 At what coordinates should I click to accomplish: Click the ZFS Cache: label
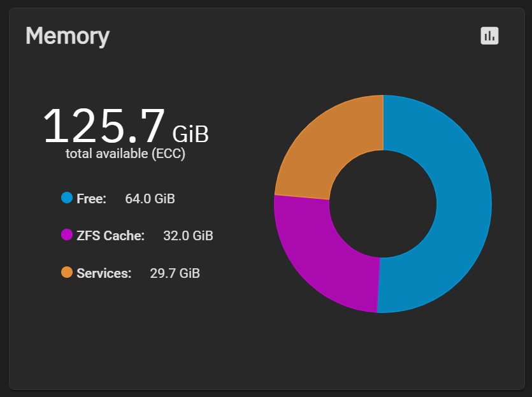pos(111,236)
